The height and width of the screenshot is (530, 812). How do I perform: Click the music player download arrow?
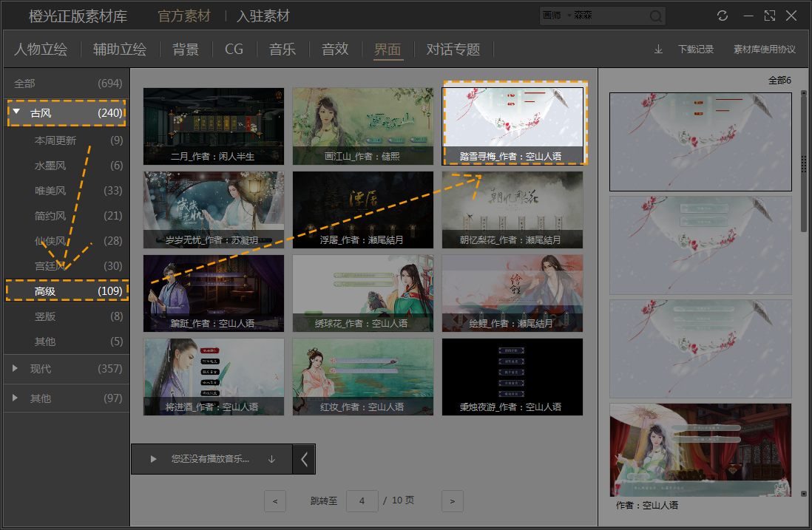(x=271, y=459)
